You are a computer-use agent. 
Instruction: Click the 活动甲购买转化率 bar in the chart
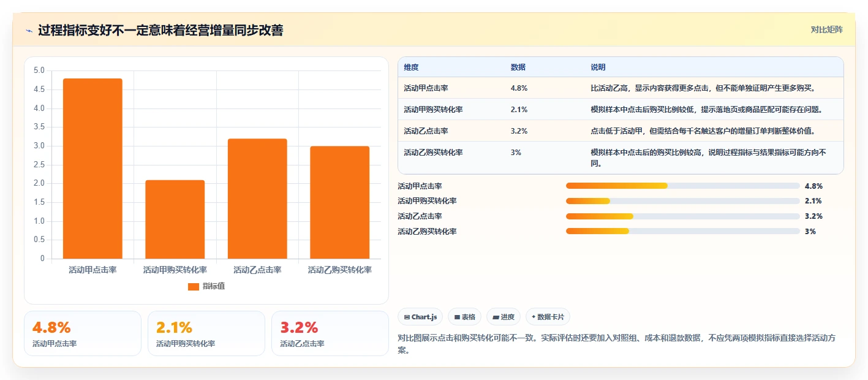point(175,219)
